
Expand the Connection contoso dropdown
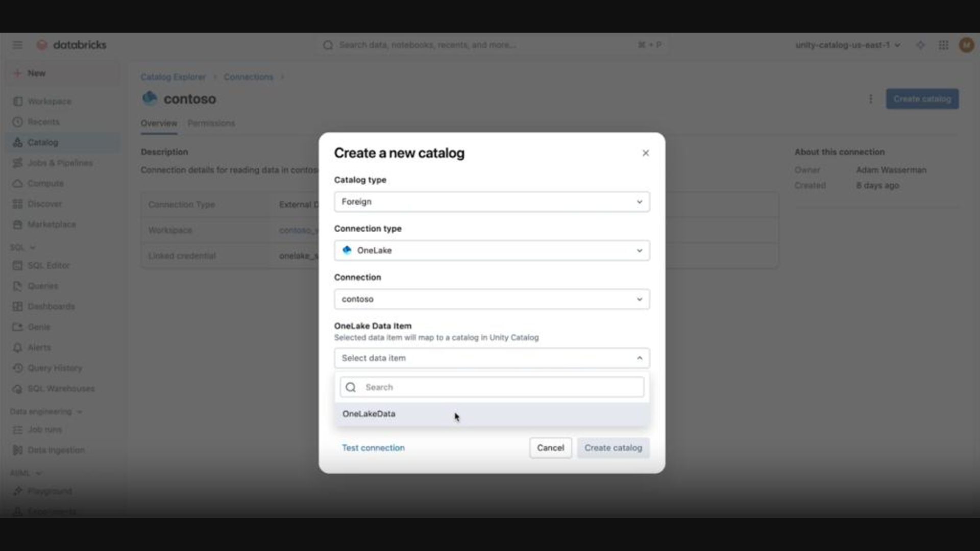(x=492, y=299)
